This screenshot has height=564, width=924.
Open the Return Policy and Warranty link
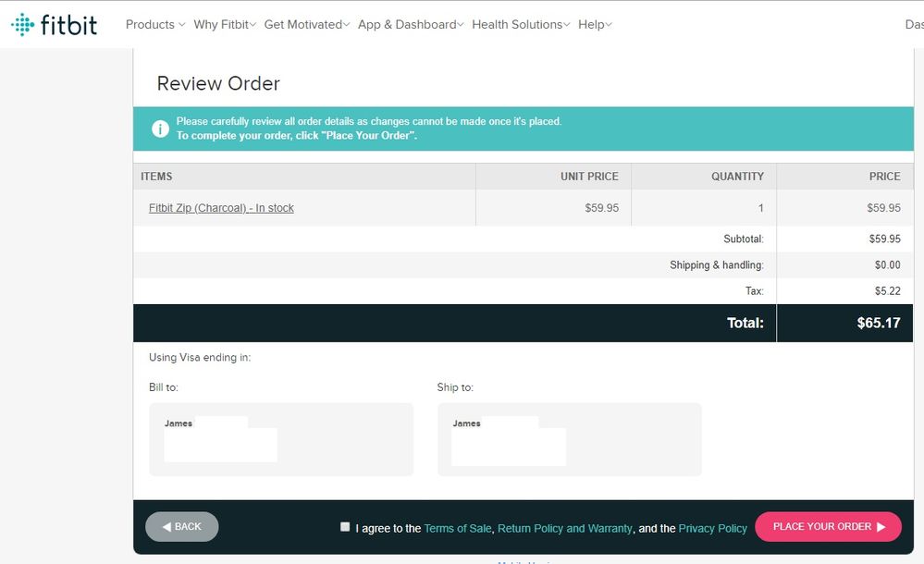564,529
